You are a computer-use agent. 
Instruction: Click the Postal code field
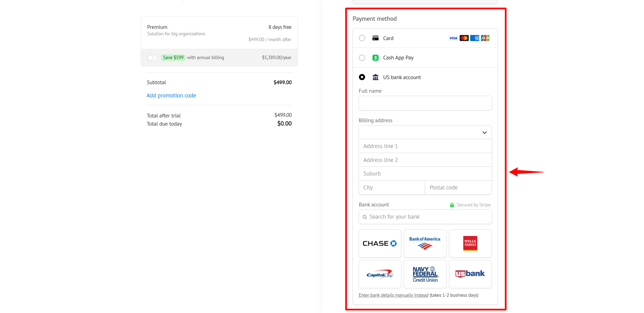pyautogui.click(x=458, y=187)
